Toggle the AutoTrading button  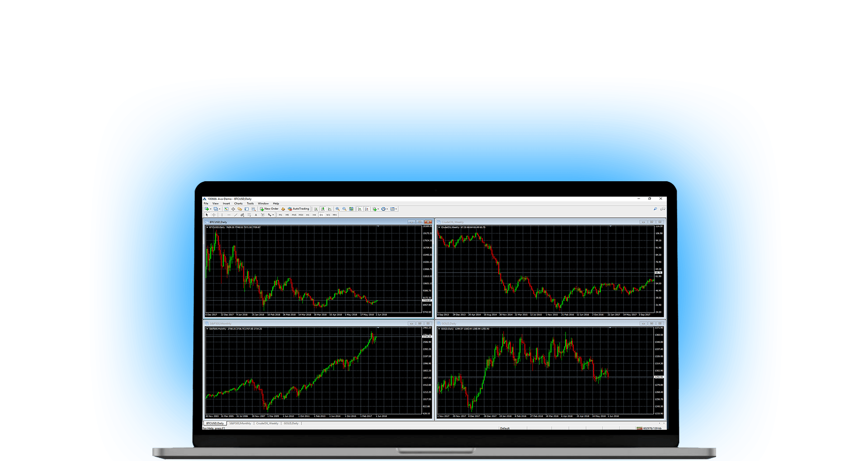[x=298, y=209]
